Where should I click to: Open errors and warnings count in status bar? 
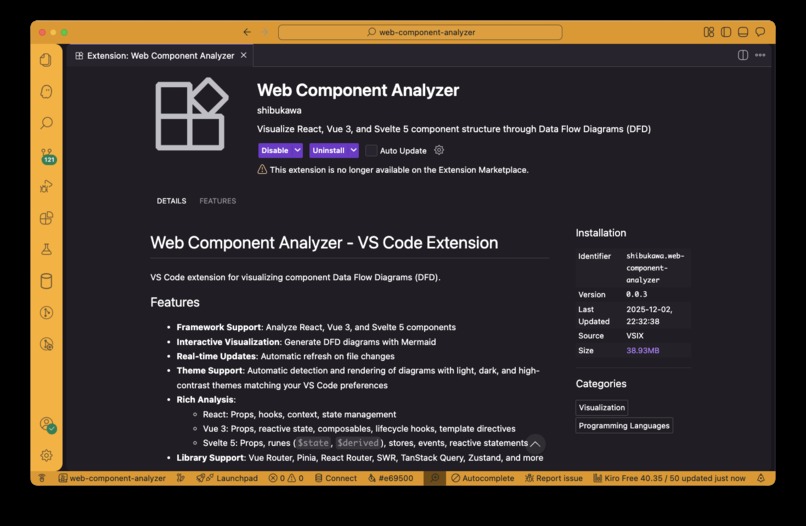point(286,478)
